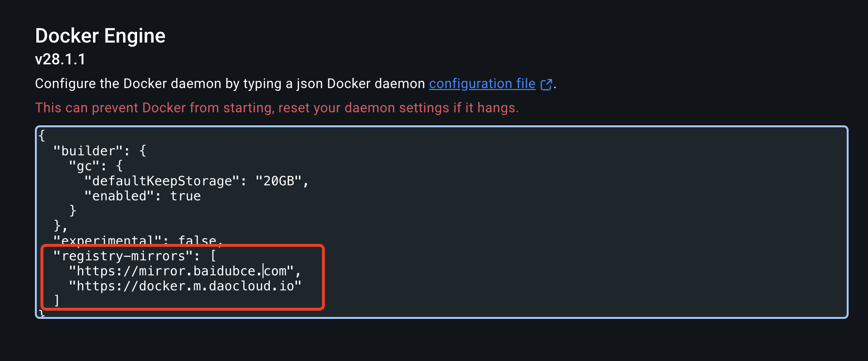Place cursor on the "registry-mirrors" key

(123, 256)
